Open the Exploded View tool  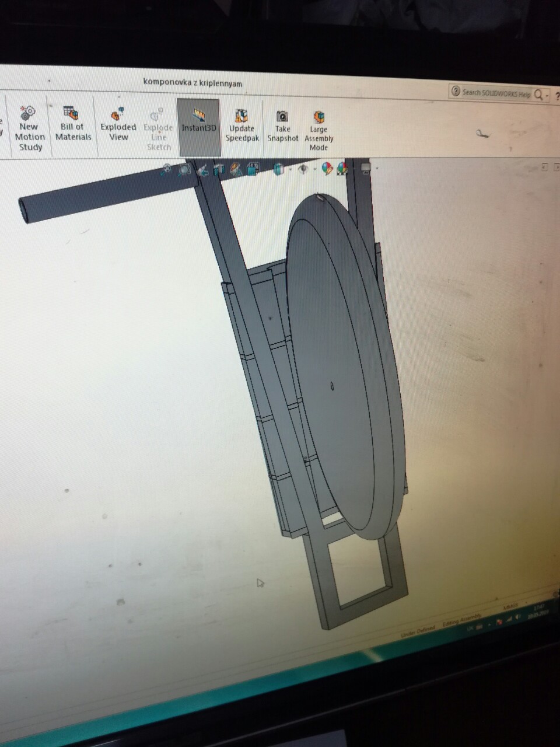click(x=118, y=124)
